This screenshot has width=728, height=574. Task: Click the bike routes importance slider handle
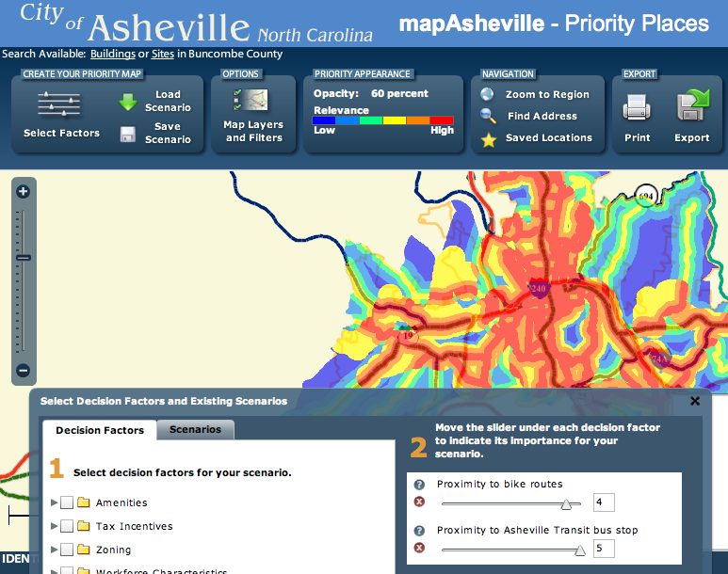coord(568,504)
